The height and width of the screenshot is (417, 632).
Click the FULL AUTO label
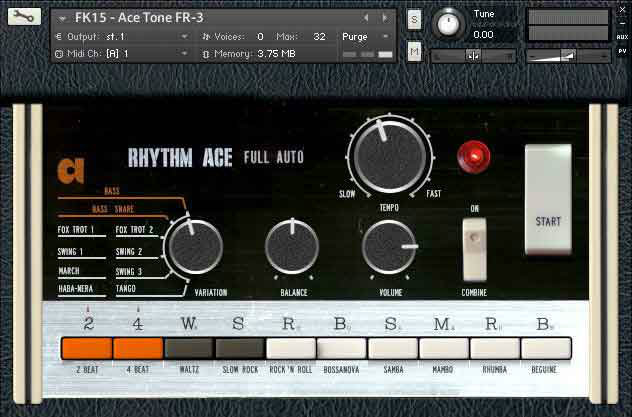coord(274,157)
